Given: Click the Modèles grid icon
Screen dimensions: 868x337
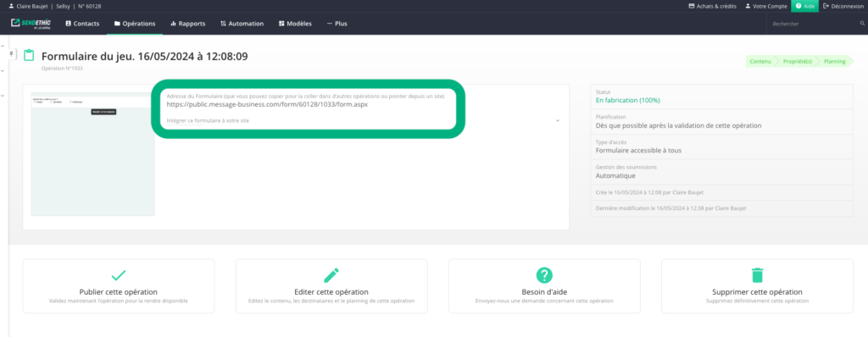Looking at the screenshot, I should (x=281, y=24).
